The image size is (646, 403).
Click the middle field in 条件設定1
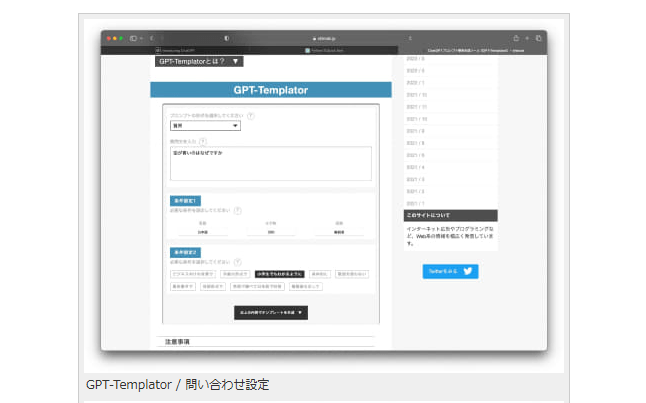pos(270,231)
